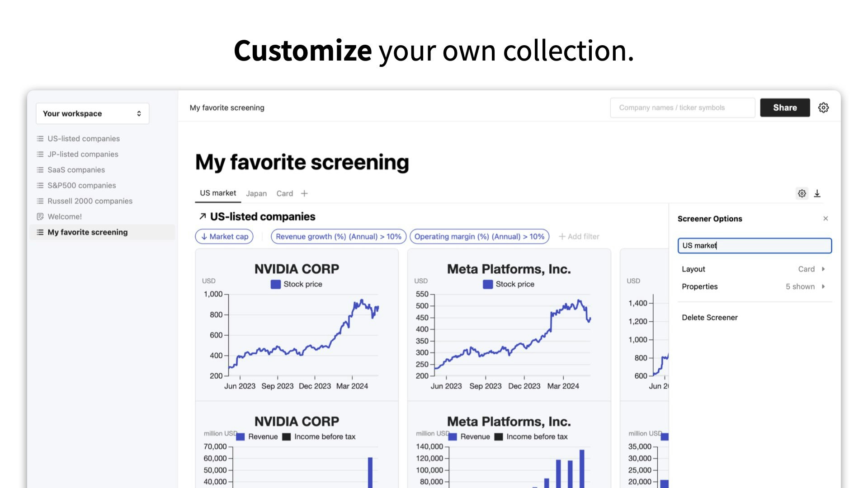Add a new view with plus icon
868x488 pixels.
tap(304, 193)
